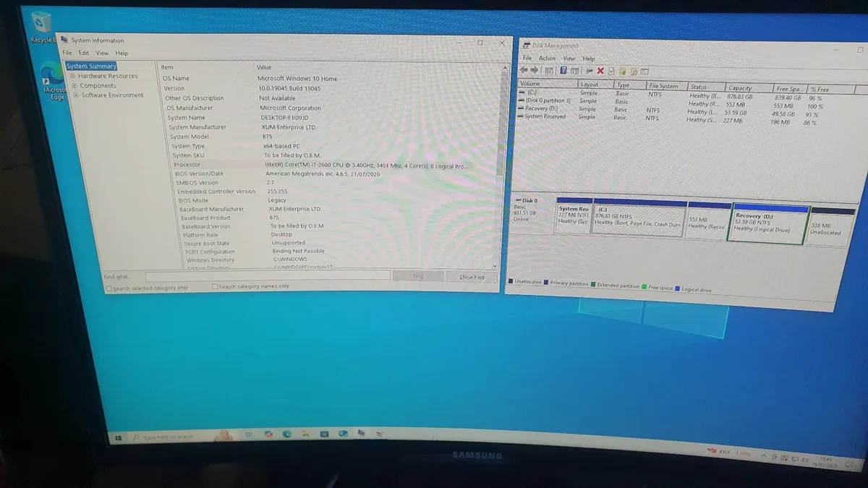Select System Summary in tree

[91, 67]
